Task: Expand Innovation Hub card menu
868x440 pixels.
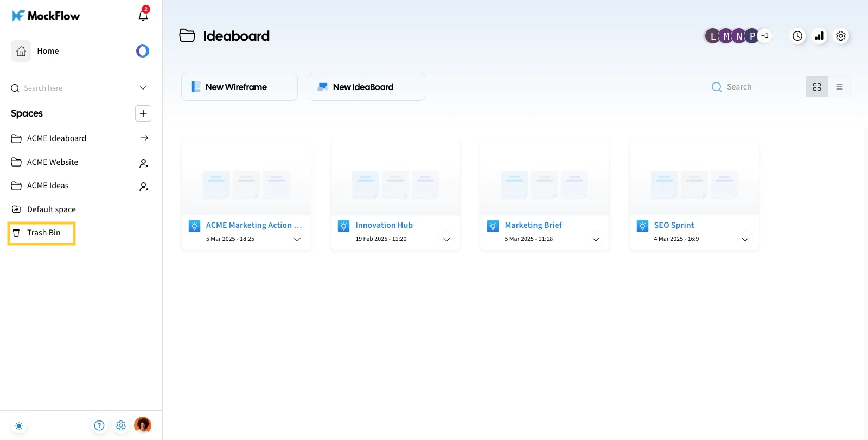Action: click(x=446, y=239)
